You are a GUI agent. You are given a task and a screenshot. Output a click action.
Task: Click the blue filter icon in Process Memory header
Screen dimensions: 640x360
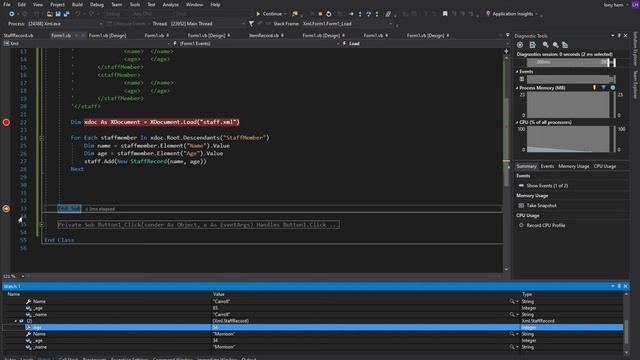[x=604, y=88]
